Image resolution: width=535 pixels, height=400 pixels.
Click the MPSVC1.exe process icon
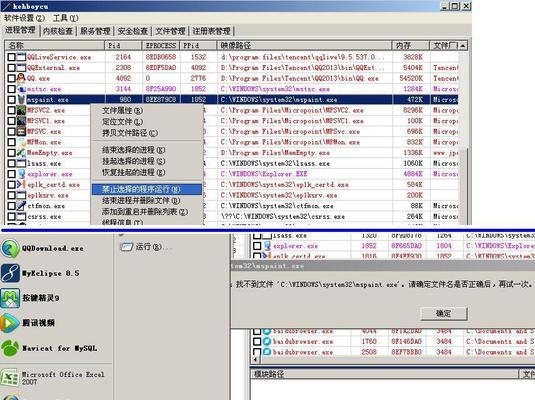tap(21, 121)
